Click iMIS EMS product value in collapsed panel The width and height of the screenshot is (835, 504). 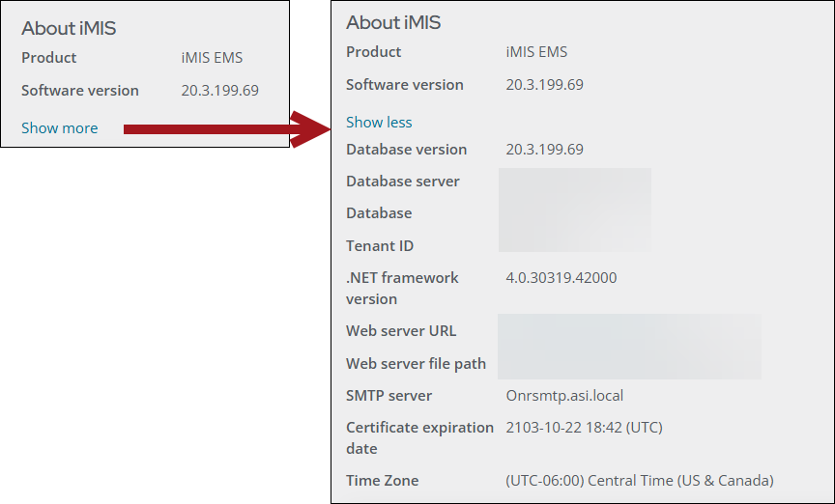click(x=212, y=58)
